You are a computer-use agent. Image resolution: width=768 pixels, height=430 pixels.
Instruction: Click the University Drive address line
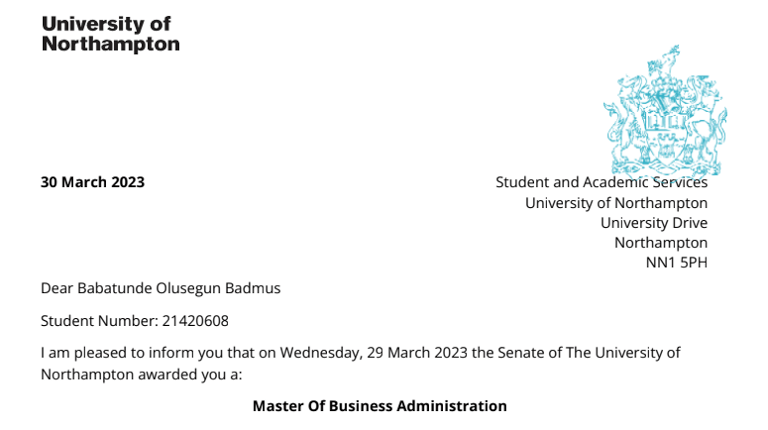(654, 223)
